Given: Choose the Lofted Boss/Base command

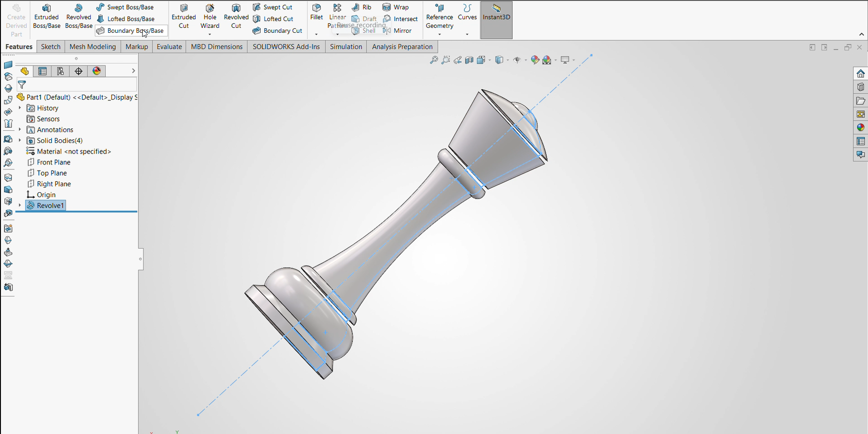Looking at the screenshot, I should click(x=126, y=19).
